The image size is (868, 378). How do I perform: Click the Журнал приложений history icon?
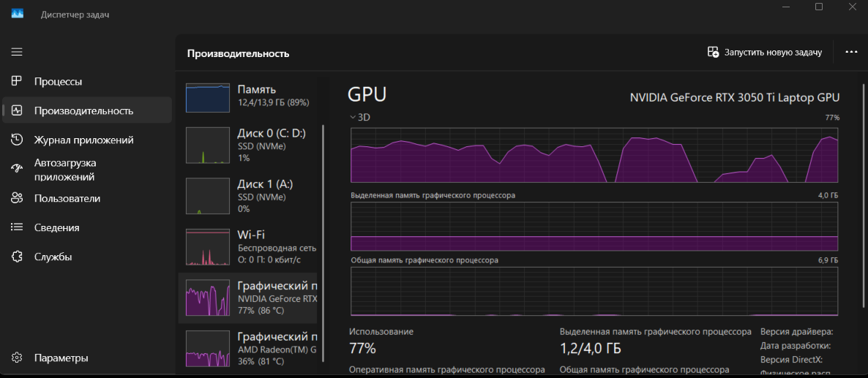pyautogui.click(x=17, y=140)
